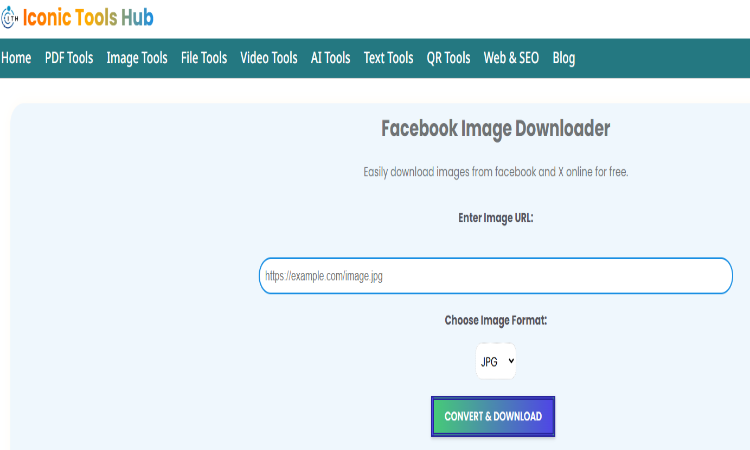Open the Image Tools menu
Viewport: 750px width, 450px height.
[x=137, y=58]
